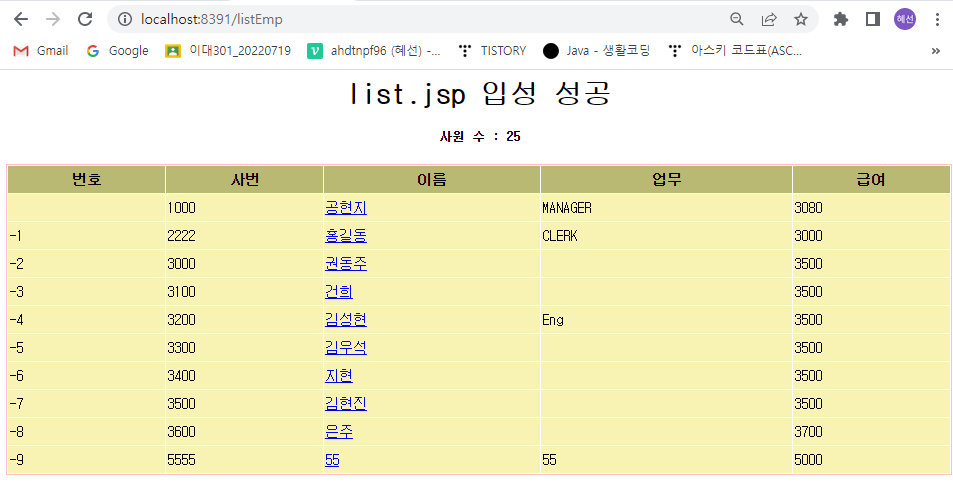Screen dimensions: 953x490
Task: Open employee link 지현
Action: (x=339, y=376)
